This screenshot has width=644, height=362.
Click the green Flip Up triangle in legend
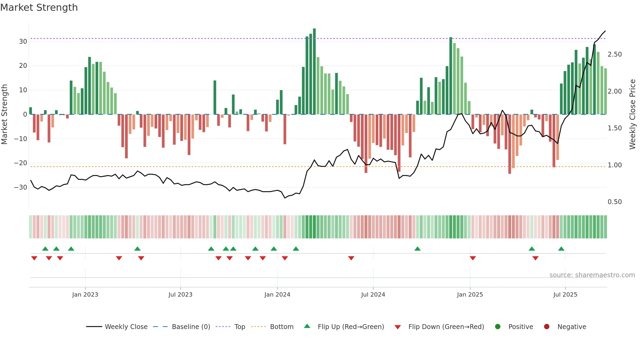point(307,326)
